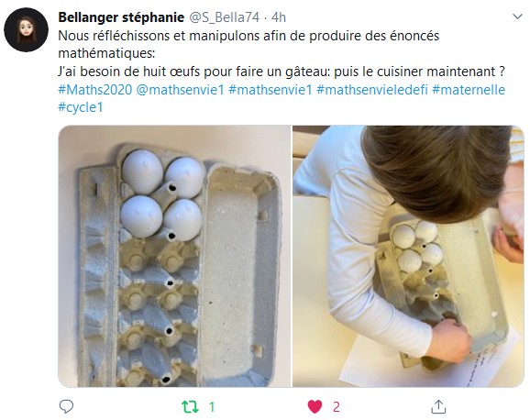Screen dimensions: 530x420
Task: Open Bellanger stéphanie's avatar picture
Action: point(26,29)
